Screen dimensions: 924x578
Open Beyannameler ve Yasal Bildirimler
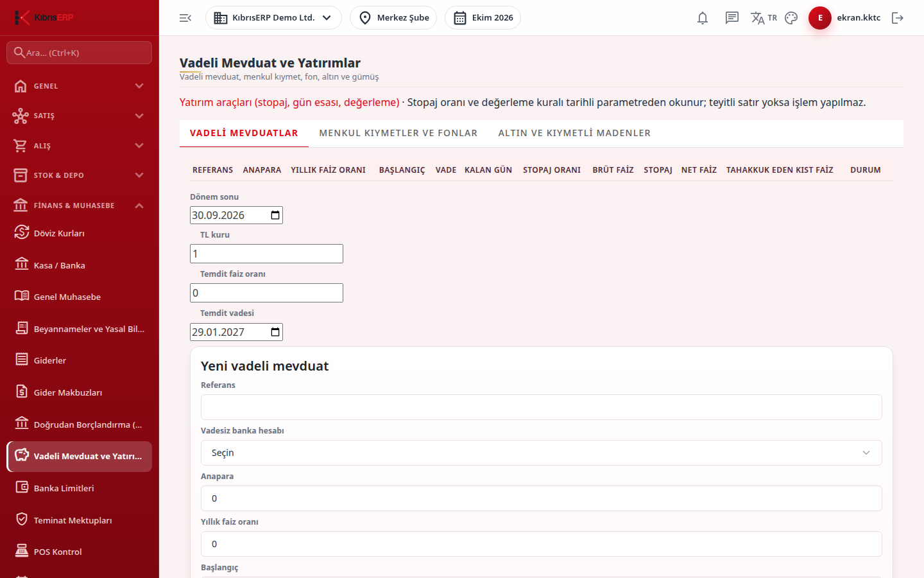(80, 329)
